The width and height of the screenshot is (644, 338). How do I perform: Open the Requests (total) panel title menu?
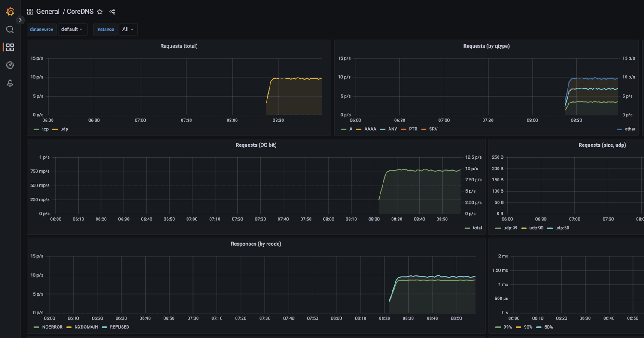coord(179,46)
